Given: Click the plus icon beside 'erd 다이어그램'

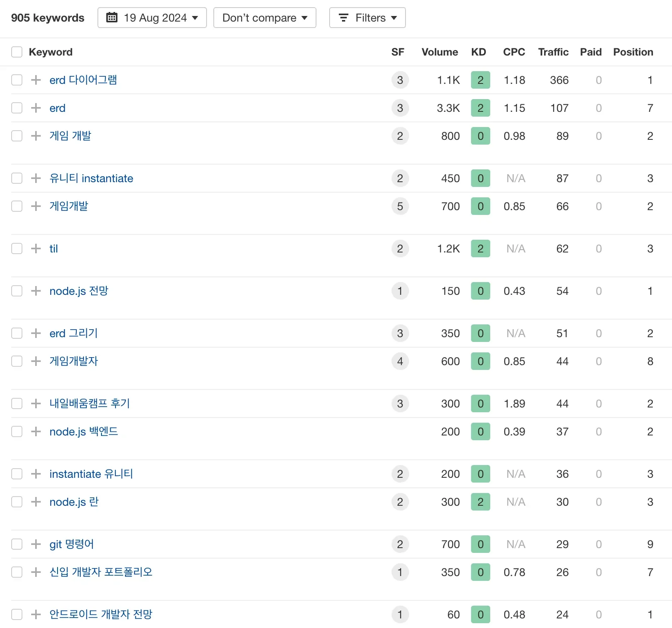Looking at the screenshot, I should 36,80.
